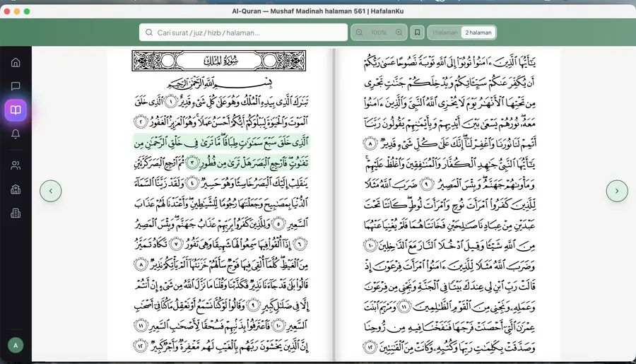Screen dimensions: 636x364
Task: Switch to 2 halaman view
Action: (x=478, y=33)
